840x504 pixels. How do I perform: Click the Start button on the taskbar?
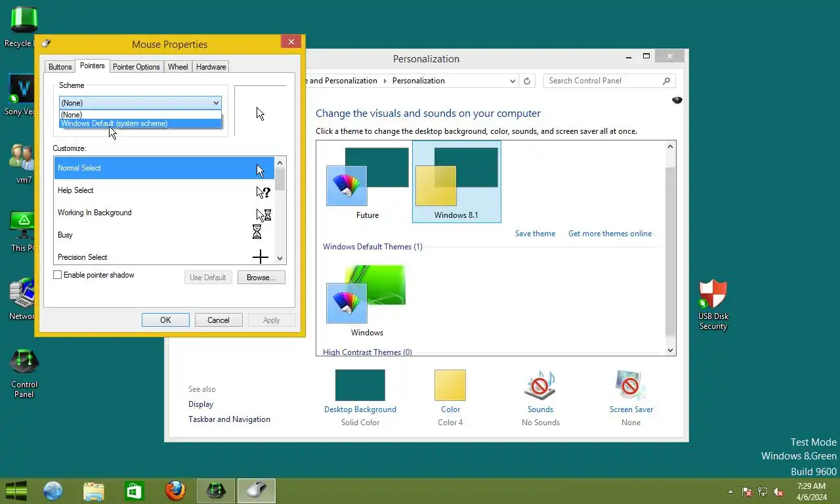16,490
